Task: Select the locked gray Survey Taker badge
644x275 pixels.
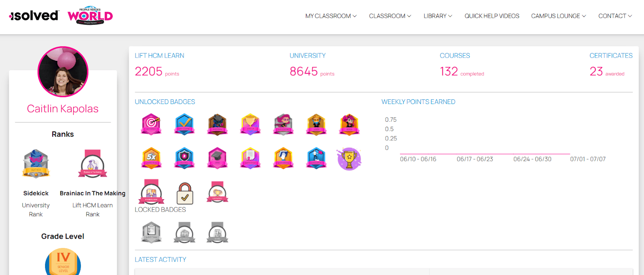Action: click(x=152, y=232)
